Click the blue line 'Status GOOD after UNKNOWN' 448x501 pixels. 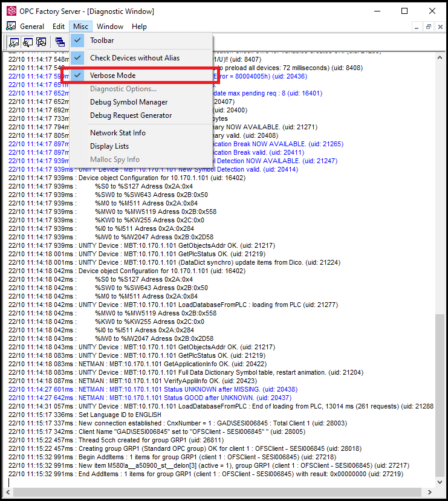tap(150, 398)
